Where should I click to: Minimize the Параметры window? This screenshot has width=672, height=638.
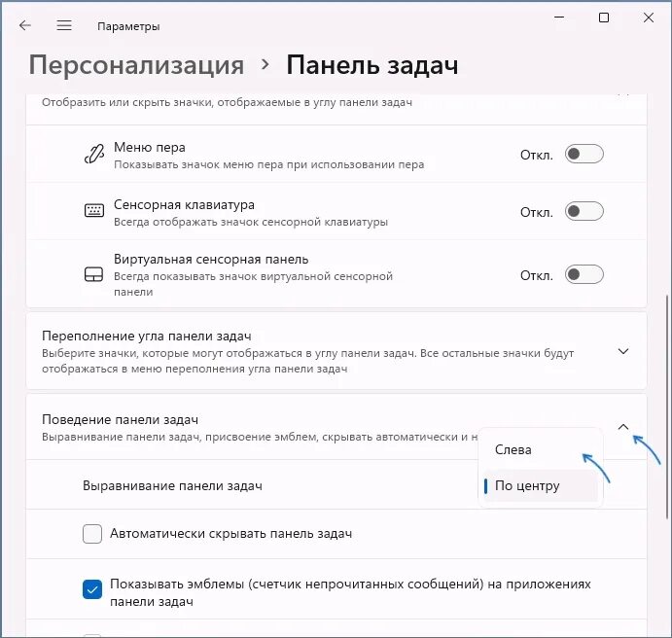(x=559, y=18)
